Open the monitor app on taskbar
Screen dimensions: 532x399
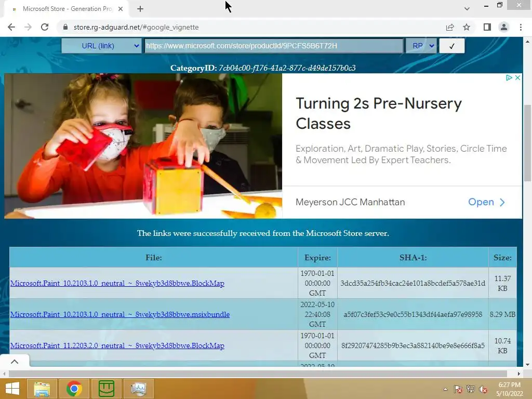point(138,389)
